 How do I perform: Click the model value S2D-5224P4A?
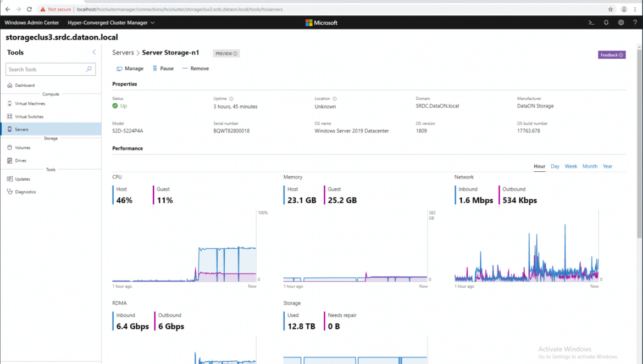(x=128, y=131)
